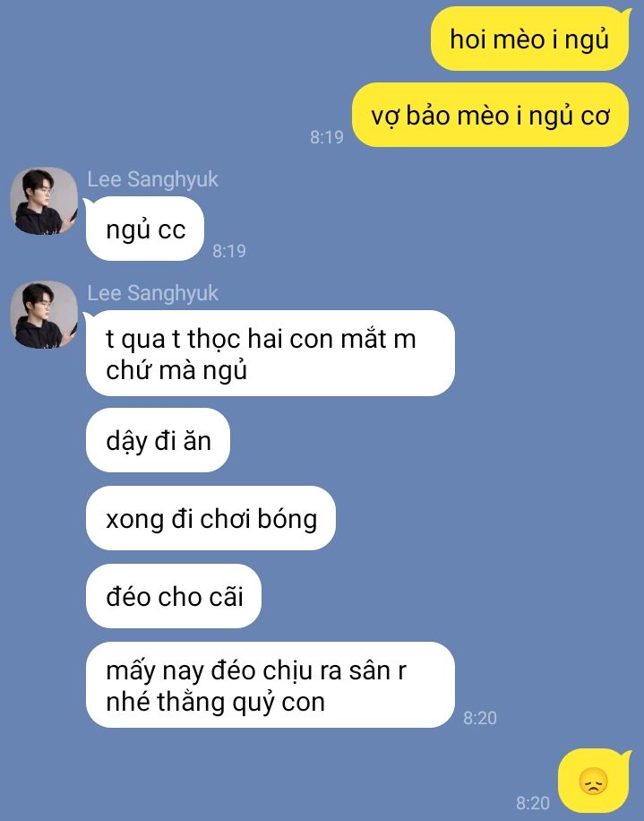Select the sad face emoji message
Screen dimensions: 644x821
(594, 781)
